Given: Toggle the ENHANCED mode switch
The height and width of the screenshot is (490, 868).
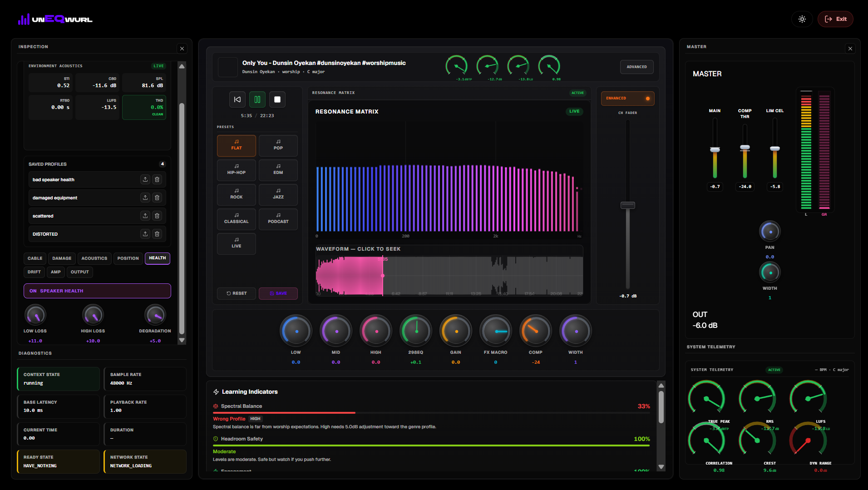Looking at the screenshot, I should click(627, 99).
